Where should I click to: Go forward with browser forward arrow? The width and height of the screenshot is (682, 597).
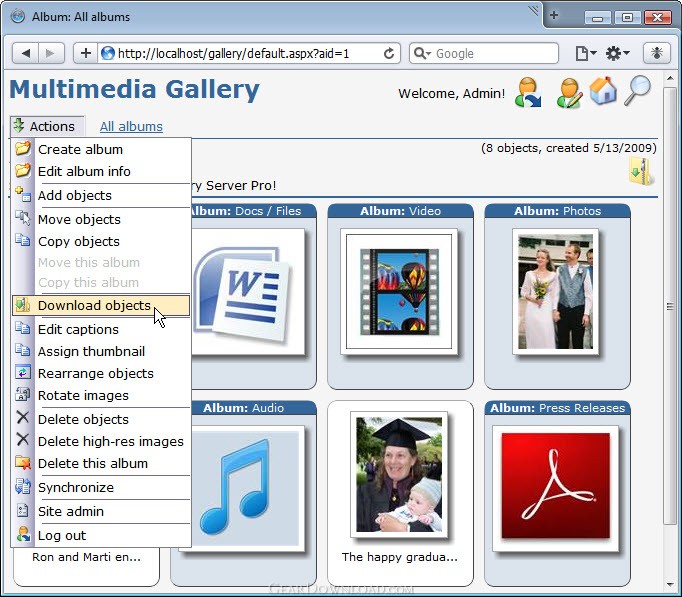coord(51,53)
